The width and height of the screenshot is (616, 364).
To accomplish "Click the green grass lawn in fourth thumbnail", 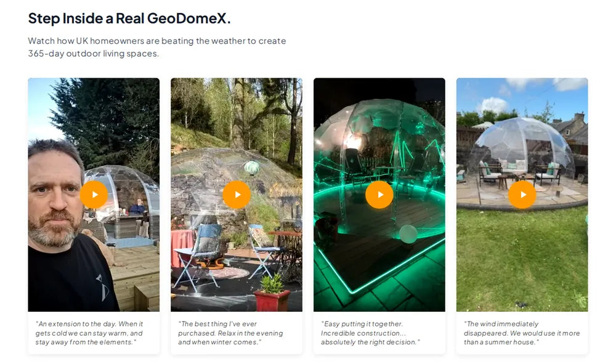I will coord(522,259).
